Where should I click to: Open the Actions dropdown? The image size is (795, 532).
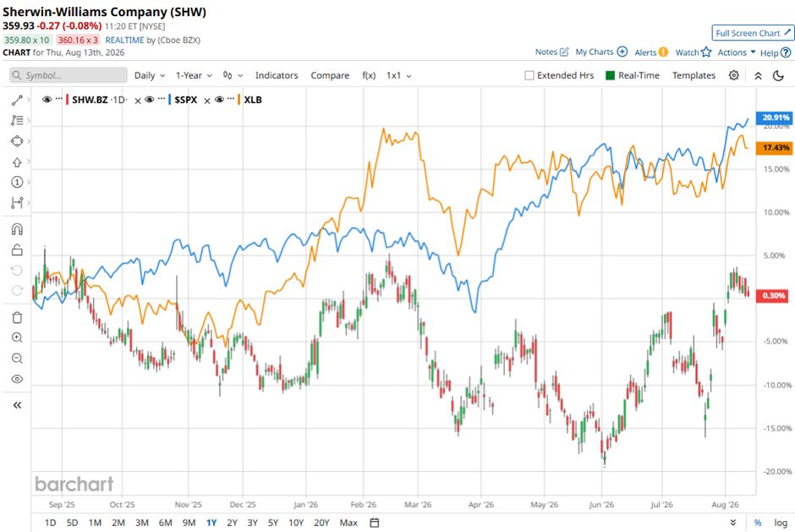point(736,52)
